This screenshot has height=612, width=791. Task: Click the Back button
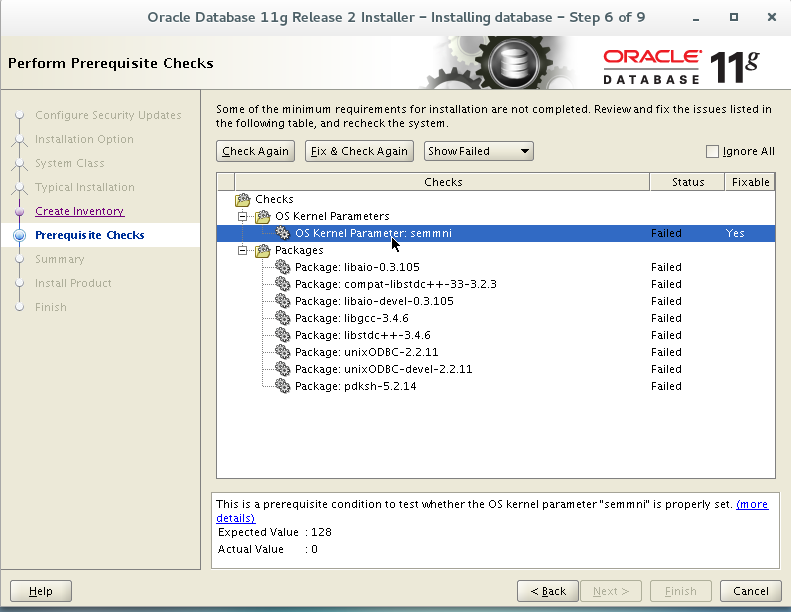(548, 591)
